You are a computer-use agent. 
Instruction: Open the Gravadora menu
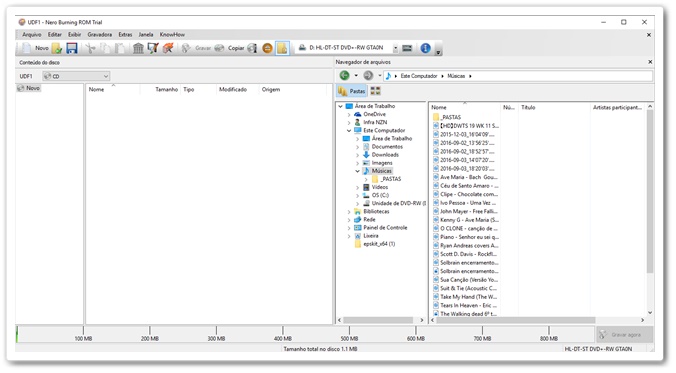click(x=100, y=34)
